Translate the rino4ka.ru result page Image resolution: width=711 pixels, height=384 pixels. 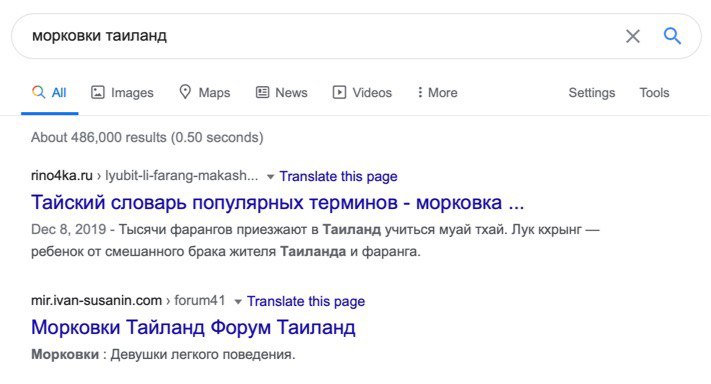(338, 176)
